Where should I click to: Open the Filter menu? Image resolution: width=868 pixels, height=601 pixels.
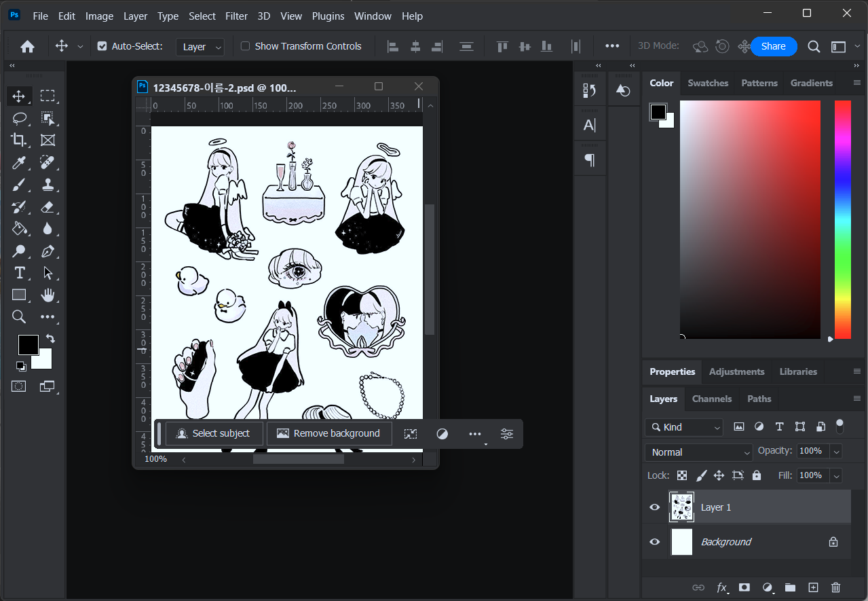pos(236,16)
